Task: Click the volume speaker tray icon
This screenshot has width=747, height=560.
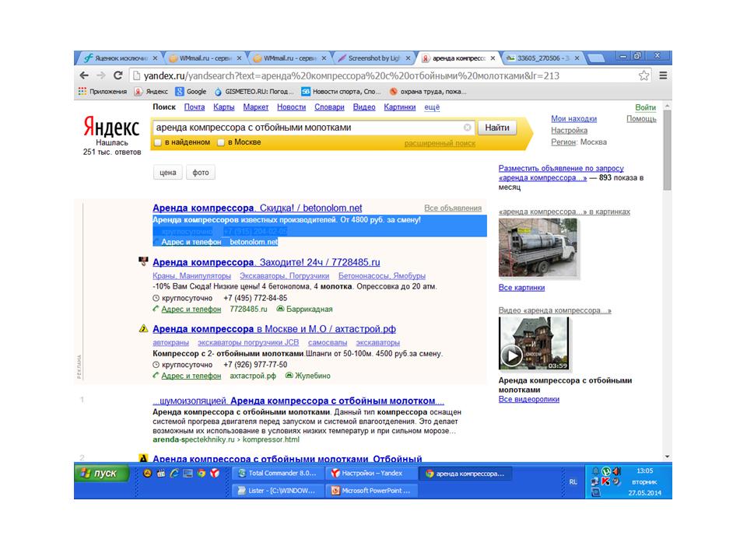Action: (616, 471)
